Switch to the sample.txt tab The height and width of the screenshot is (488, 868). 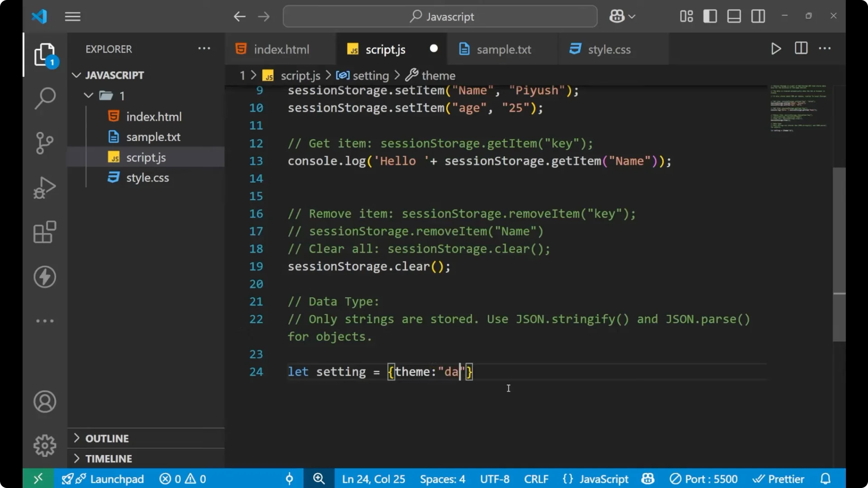(x=504, y=49)
